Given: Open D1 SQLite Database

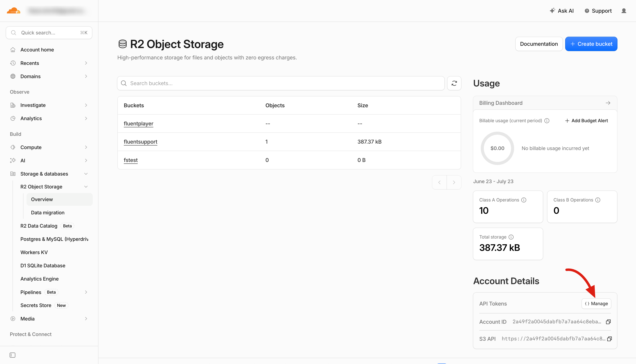Looking at the screenshot, I should [x=43, y=266].
